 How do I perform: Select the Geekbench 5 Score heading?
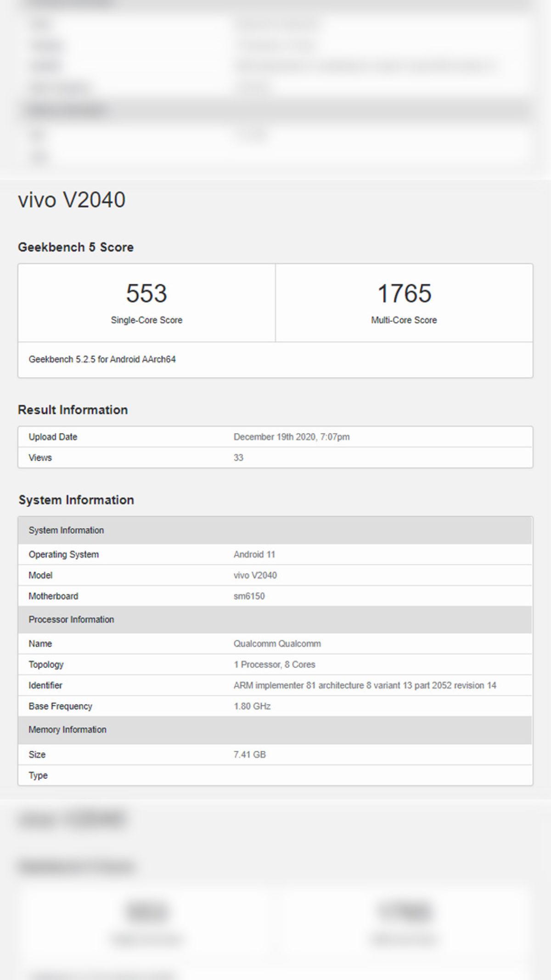click(x=76, y=247)
